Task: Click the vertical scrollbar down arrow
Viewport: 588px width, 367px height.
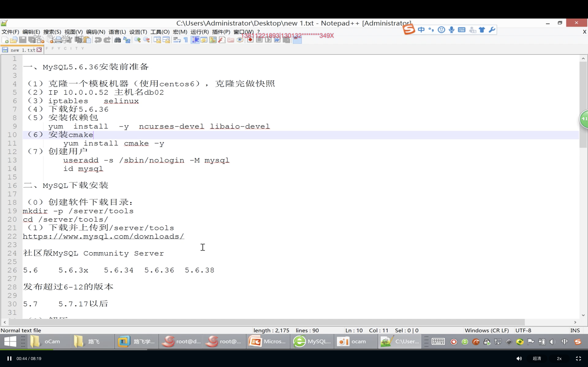Action: click(x=583, y=315)
